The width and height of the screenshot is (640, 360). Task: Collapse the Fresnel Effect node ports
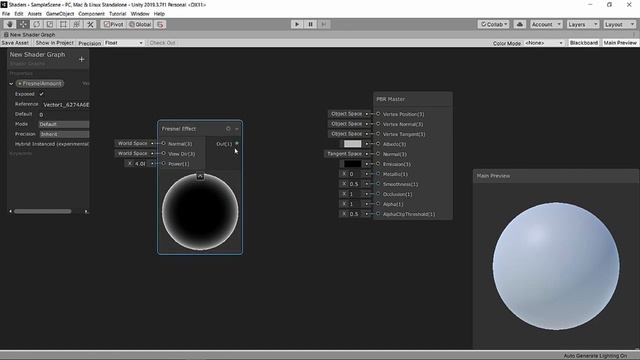237,129
